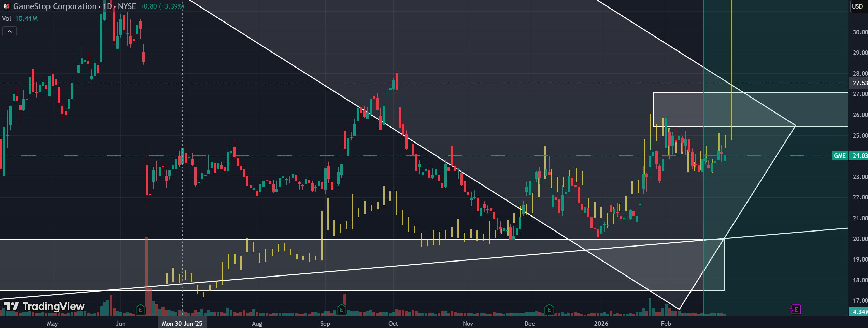Screen dimensions: 868x328
Task: Click the 18.00 price axis label
Action: [x=860, y=280]
